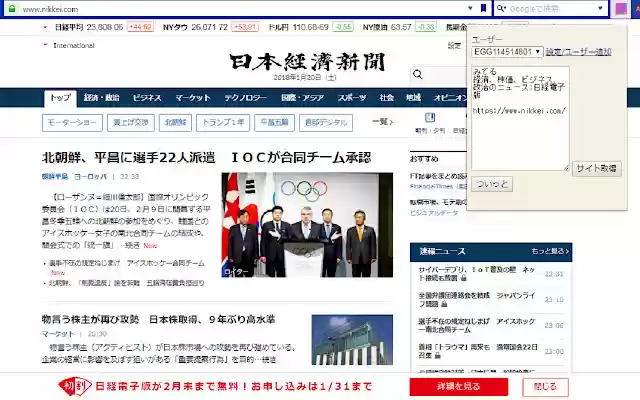Click the lock icon on 首相トラウマ item
Screen dimensions: 640x400
point(437,356)
